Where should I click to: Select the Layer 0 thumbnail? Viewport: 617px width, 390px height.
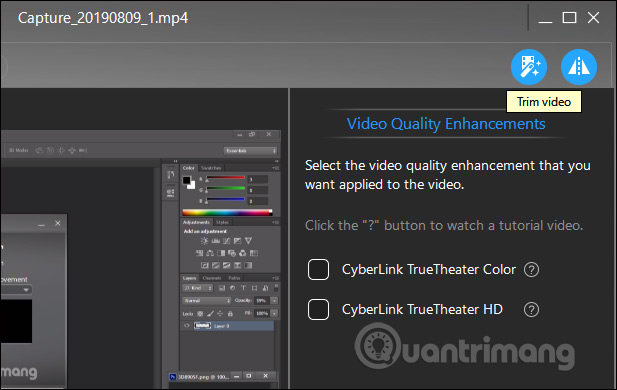202,325
